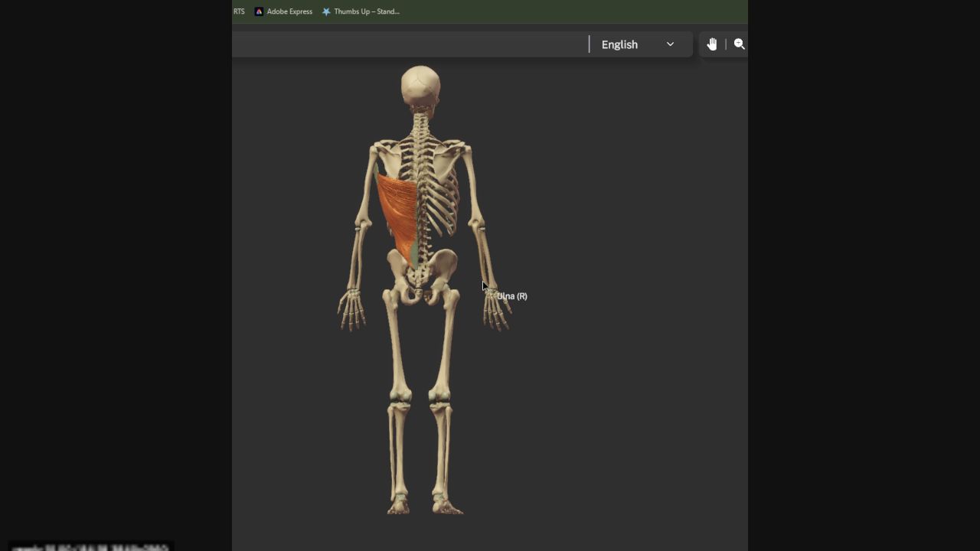This screenshot has width=980, height=551.
Task: Select the pan hand tool
Action: click(712, 44)
